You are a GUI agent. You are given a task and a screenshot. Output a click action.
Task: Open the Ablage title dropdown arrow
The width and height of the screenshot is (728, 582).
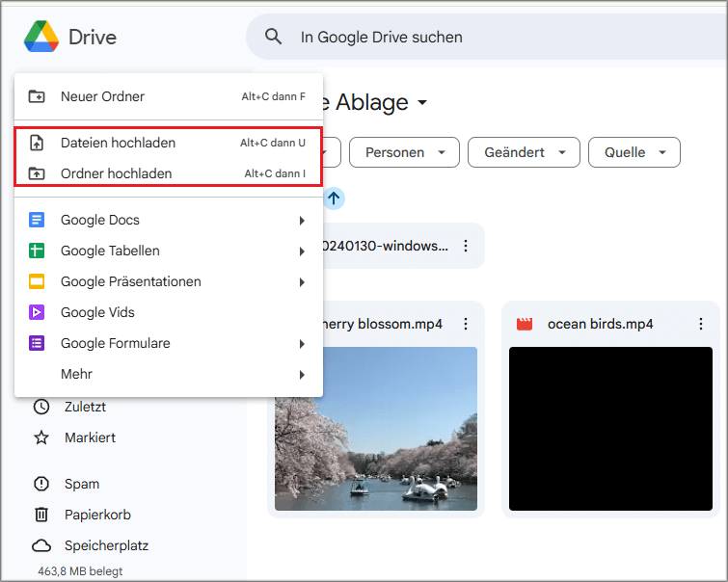pos(422,102)
